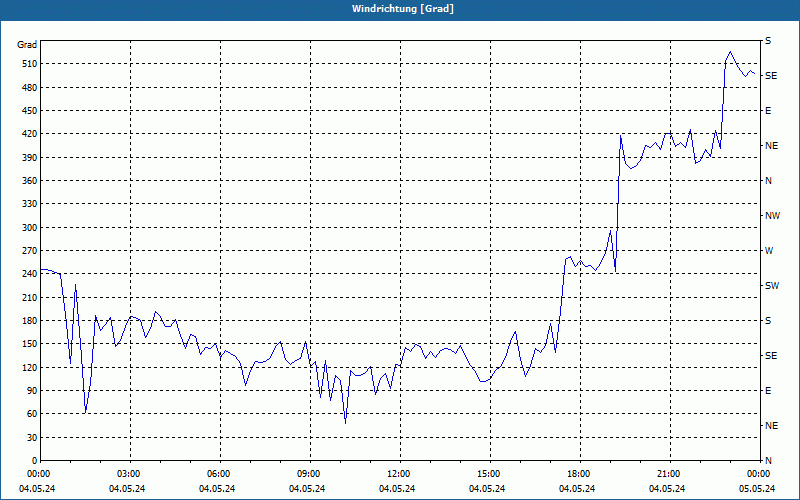Screen dimensions: 800x500
Task: Click the N compass label level with 0
Action: [x=768, y=461]
